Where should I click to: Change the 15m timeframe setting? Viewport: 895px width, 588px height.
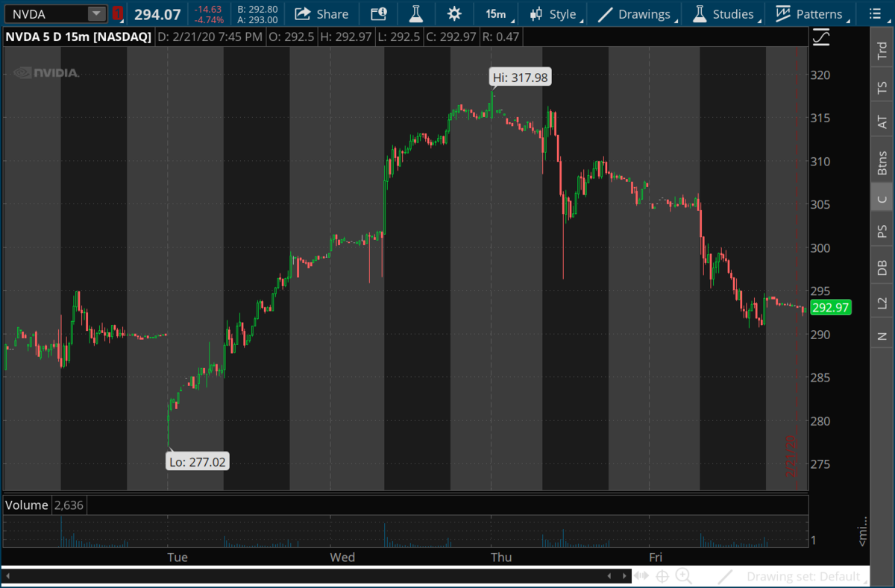click(494, 13)
